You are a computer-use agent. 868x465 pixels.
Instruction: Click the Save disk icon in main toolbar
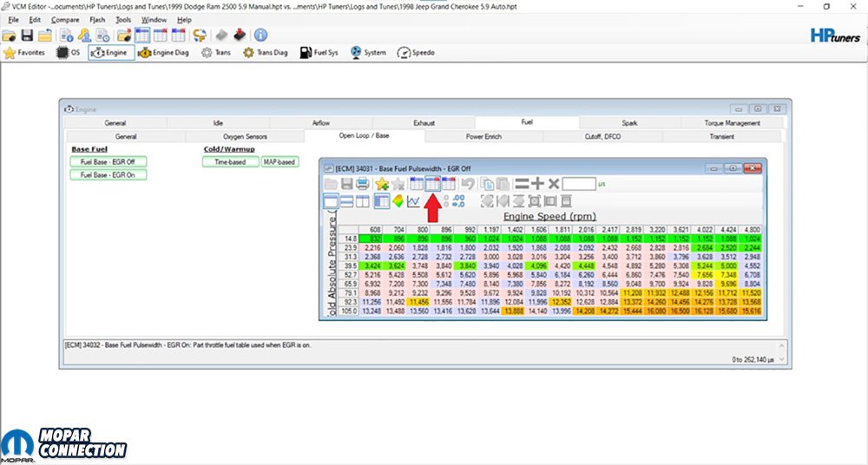click(27, 36)
